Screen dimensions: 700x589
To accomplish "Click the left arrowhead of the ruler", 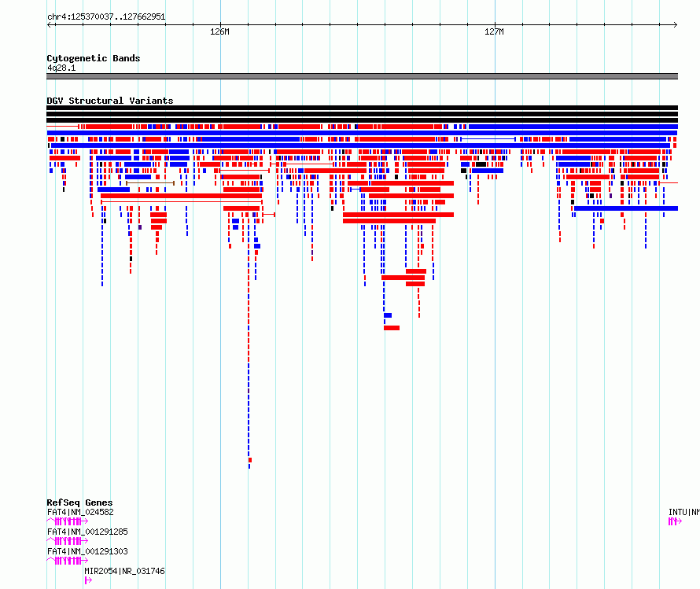I will (x=50, y=25).
